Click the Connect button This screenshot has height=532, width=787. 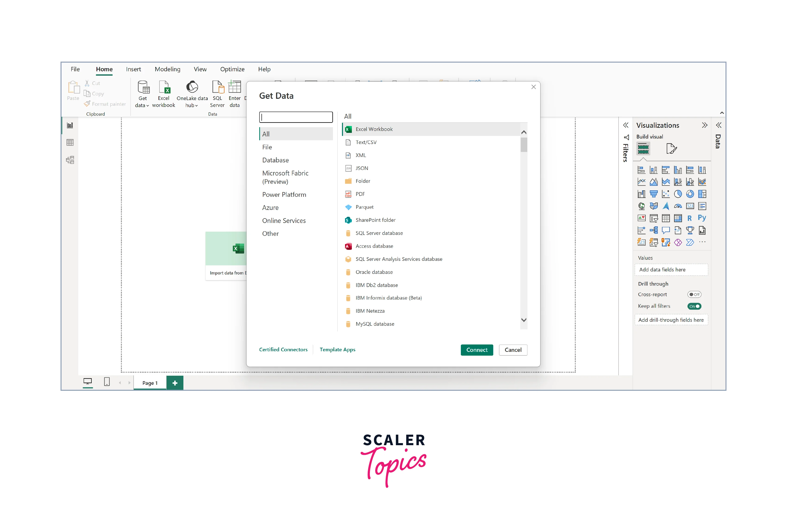point(476,350)
